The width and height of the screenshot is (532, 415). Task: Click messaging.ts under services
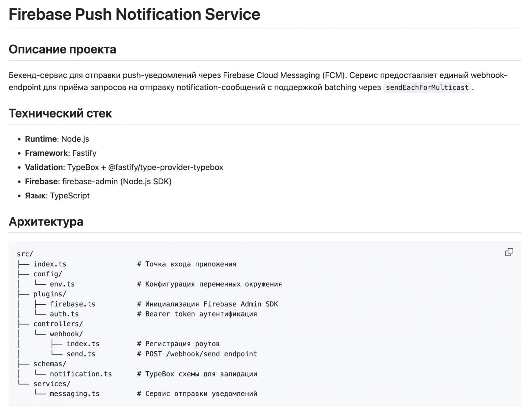point(74,394)
